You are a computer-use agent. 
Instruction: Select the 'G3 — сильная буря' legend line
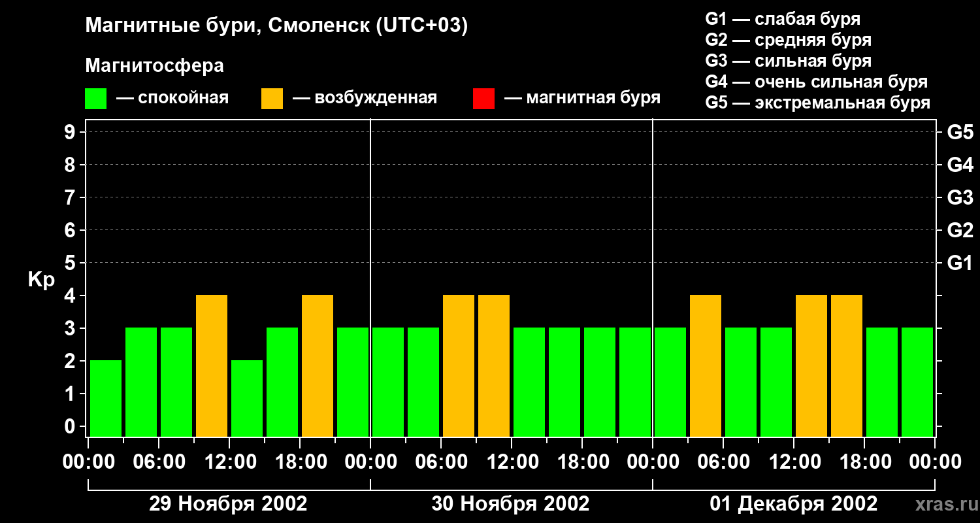coord(789,61)
